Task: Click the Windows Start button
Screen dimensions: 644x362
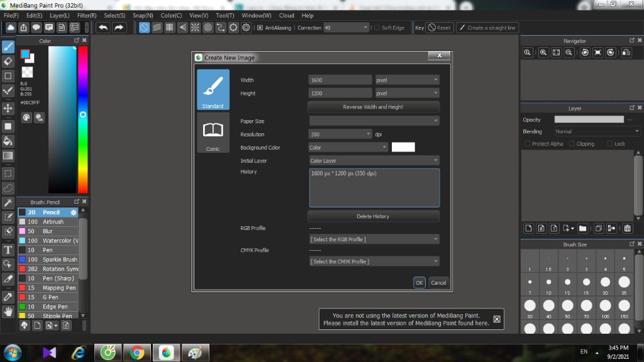Action: click(x=13, y=353)
